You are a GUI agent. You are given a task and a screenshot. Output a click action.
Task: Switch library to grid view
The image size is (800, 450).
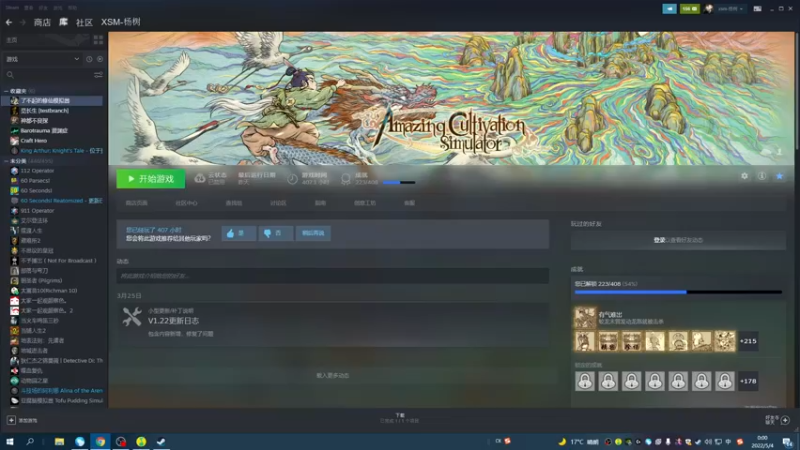[x=98, y=39]
